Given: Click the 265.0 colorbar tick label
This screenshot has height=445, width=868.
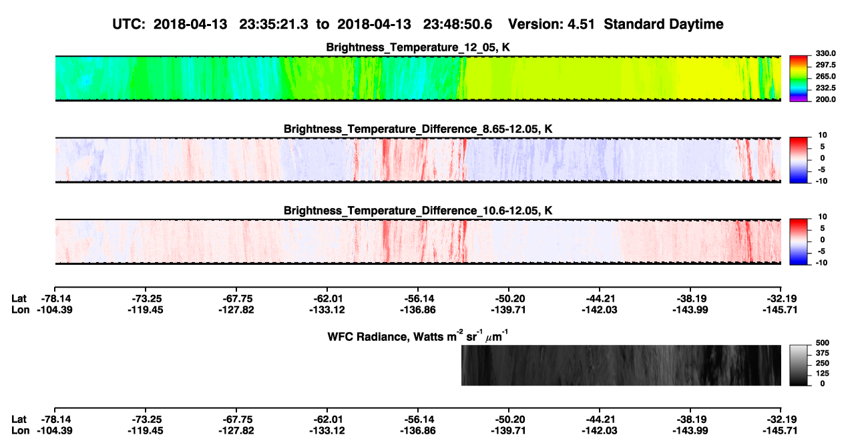Looking at the screenshot, I should click(824, 77).
